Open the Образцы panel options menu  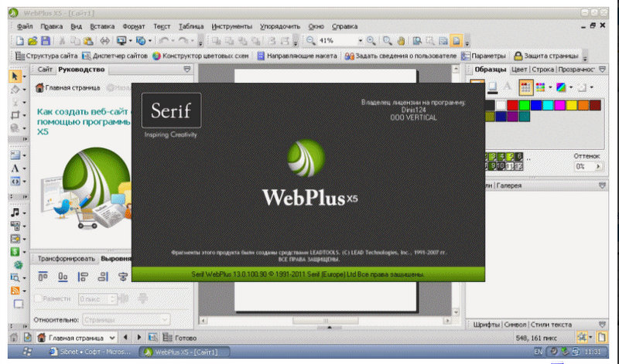602,70
